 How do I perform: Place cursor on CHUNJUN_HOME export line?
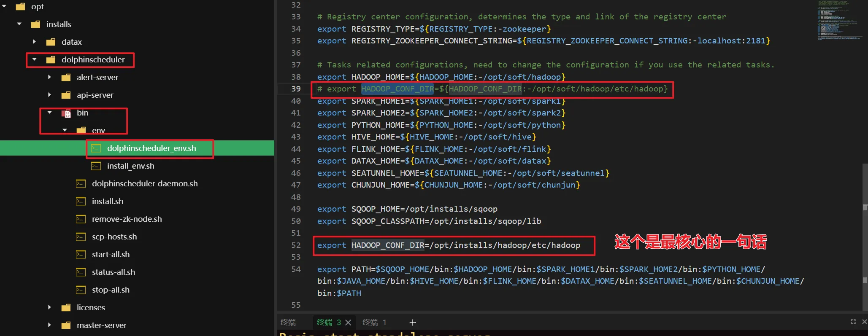[x=449, y=185]
